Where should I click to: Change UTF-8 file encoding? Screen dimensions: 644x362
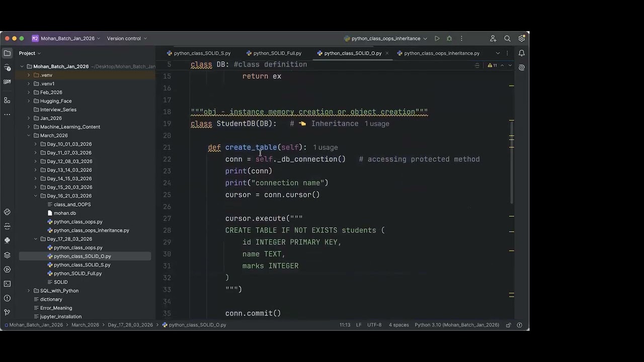click(x=374, y=325)
